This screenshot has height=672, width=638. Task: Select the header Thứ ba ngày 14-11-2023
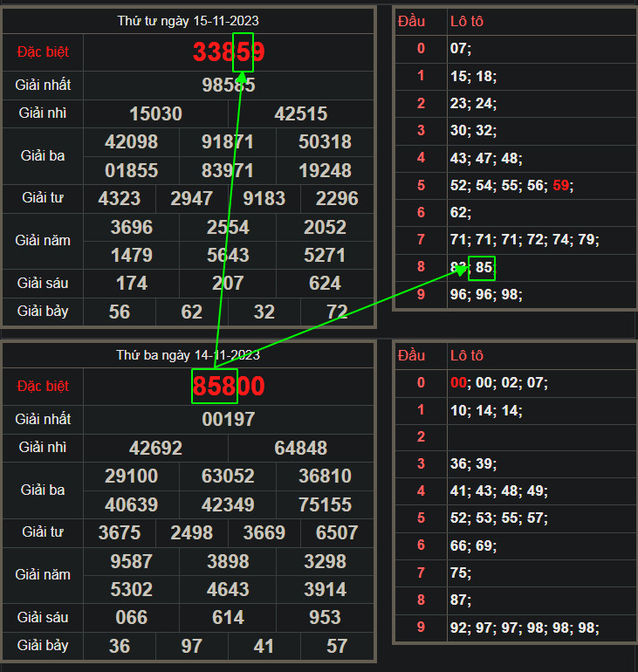pos(188,355)
